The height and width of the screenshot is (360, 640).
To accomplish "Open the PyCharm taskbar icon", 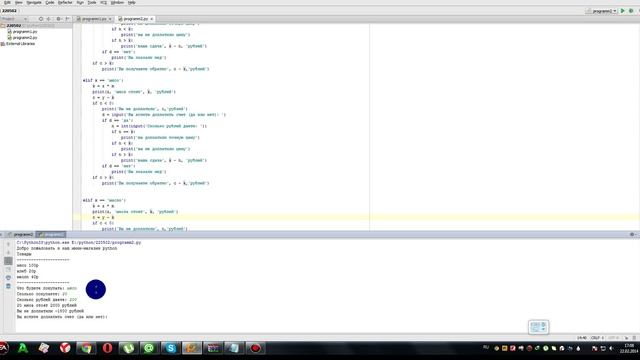I will click(192, 348).
